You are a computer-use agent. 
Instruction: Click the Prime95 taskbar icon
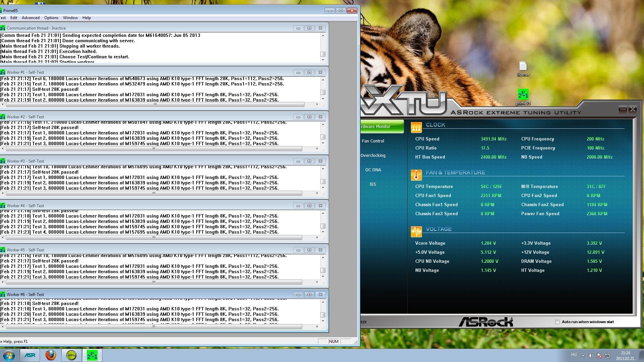click(92, 355)
